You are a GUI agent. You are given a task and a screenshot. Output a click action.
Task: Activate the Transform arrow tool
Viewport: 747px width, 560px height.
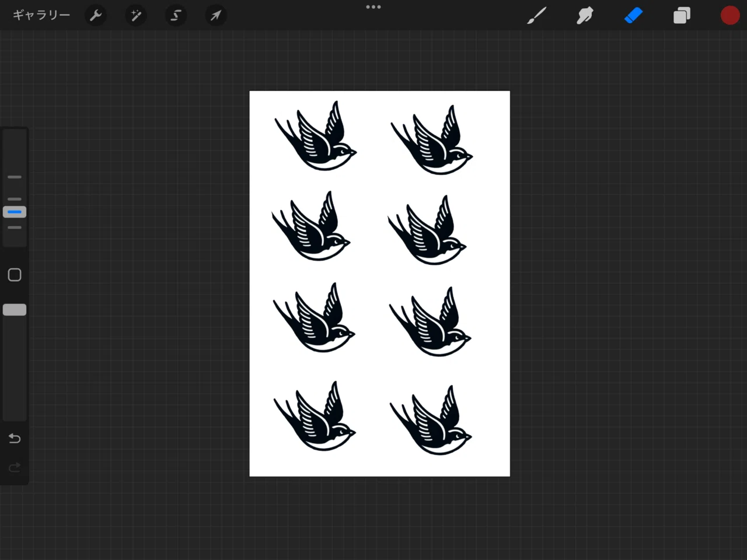coord(215,16)
